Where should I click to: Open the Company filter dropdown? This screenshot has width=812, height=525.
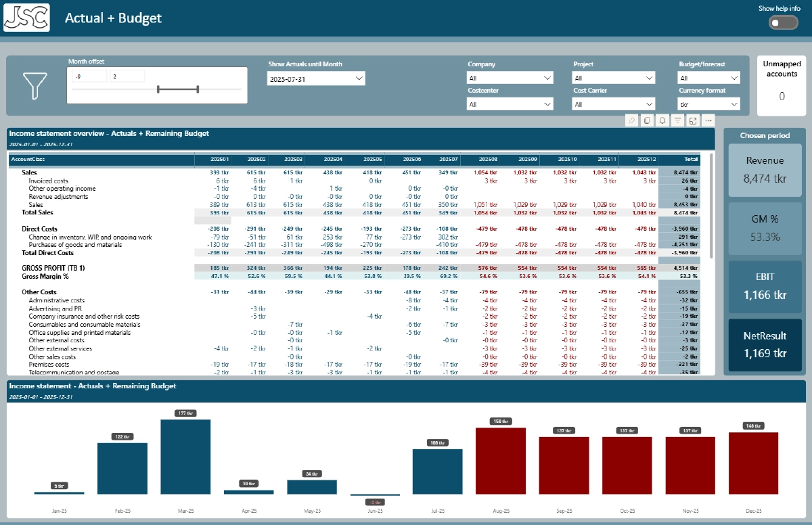coord(510,77)
